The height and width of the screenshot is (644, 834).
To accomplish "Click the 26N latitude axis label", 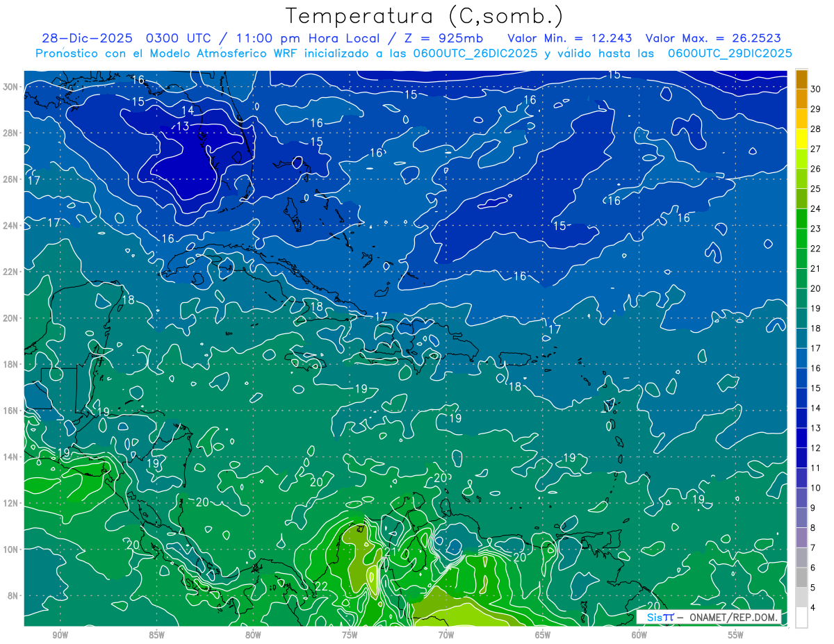I will point(12,179).
